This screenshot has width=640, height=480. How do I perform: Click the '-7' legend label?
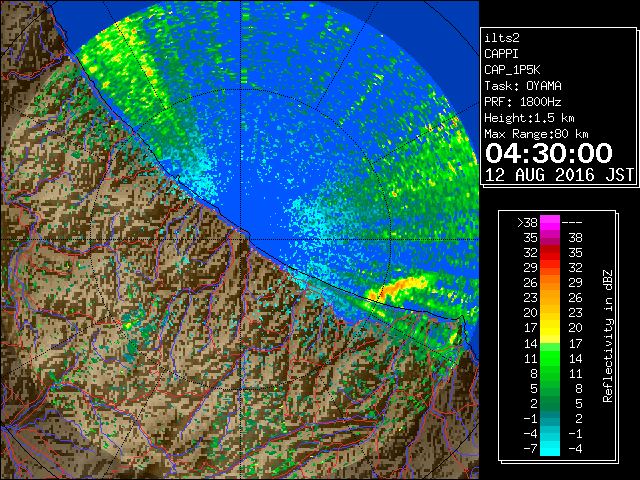coord(530,449)
